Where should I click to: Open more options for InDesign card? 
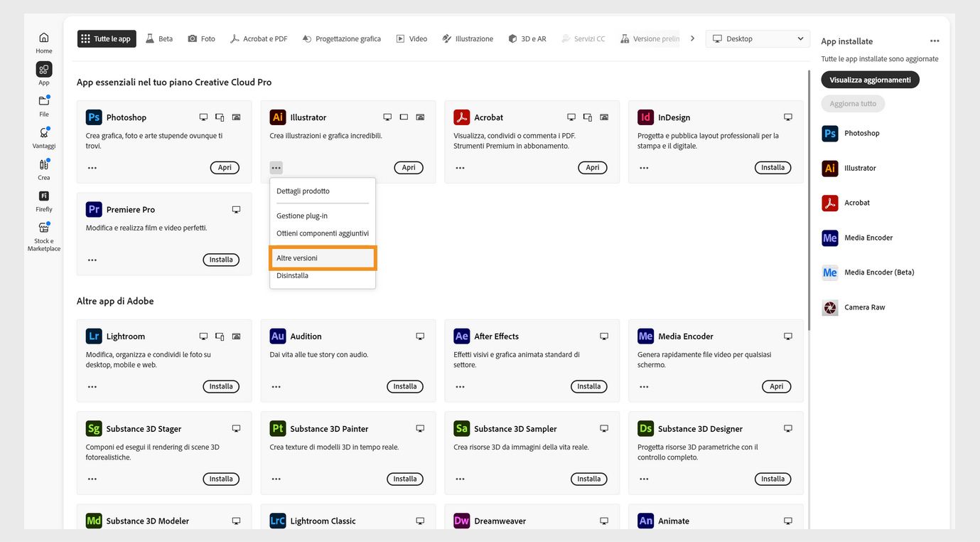point(644,168)
